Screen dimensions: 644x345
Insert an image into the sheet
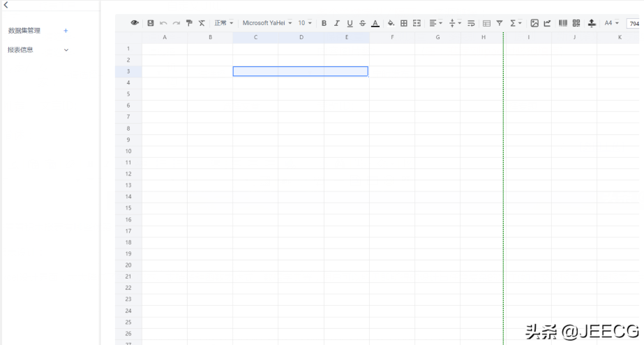coord(534,23)
